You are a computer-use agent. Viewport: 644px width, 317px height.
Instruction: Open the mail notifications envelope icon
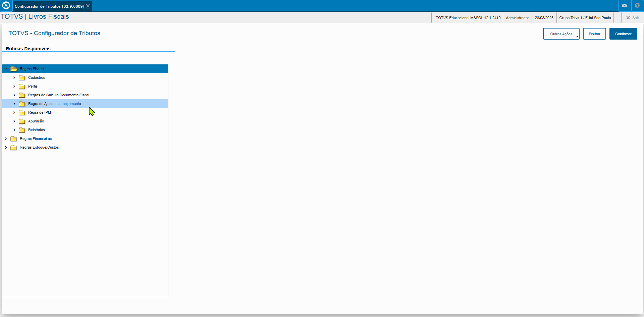tap(625, 5)
